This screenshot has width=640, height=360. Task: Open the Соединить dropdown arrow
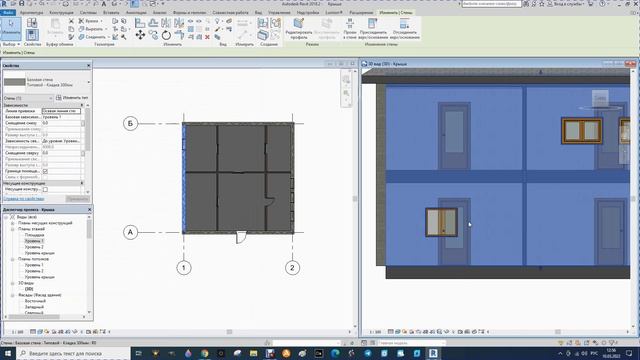[109, 37]
